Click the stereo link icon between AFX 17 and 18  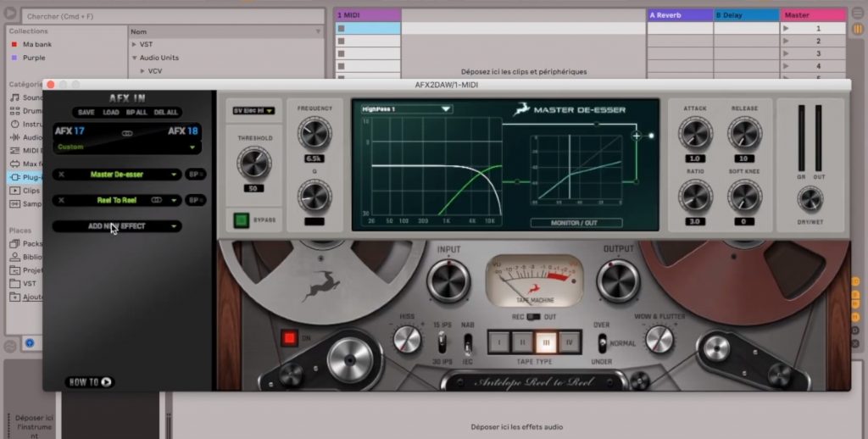pyautogui.click(x=127, y=133)
